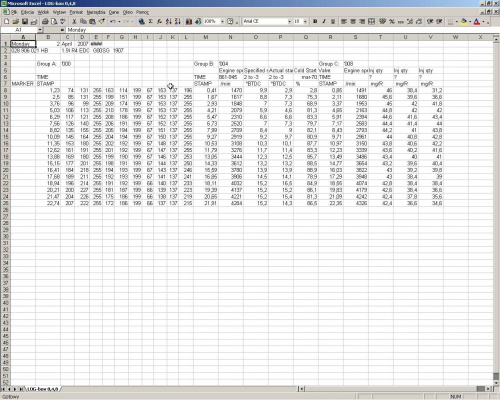Image resolution: width=500 pixels, height=400 pixels.
Task: Click the yellow fill color button
Action: pos(464,21)
